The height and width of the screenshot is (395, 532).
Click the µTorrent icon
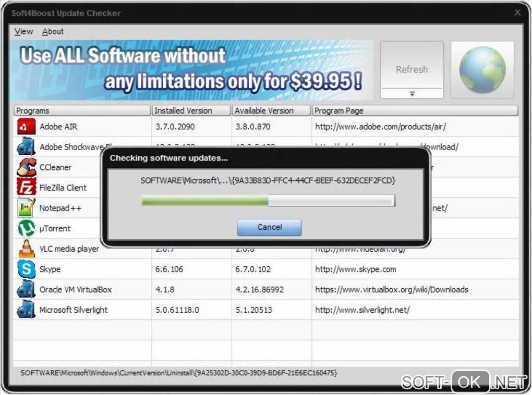26,228
